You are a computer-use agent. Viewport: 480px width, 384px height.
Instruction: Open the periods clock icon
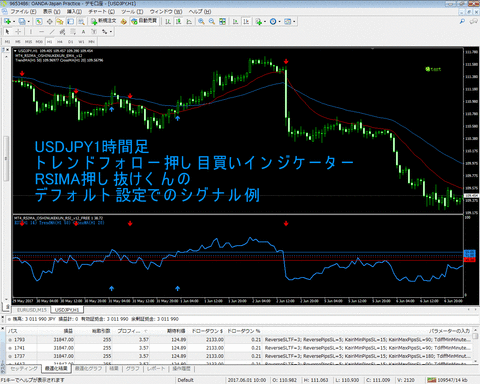click(x=273, y=21)
